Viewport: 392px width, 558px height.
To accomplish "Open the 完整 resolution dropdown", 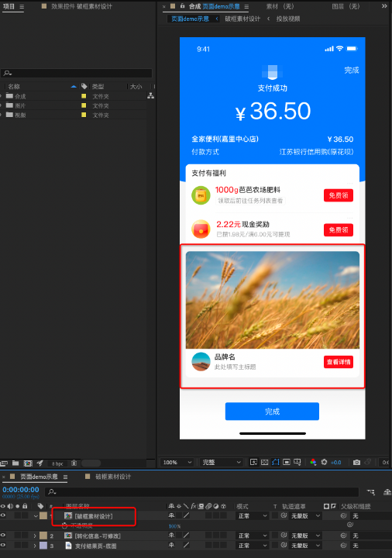I will [x=222, y=462].
